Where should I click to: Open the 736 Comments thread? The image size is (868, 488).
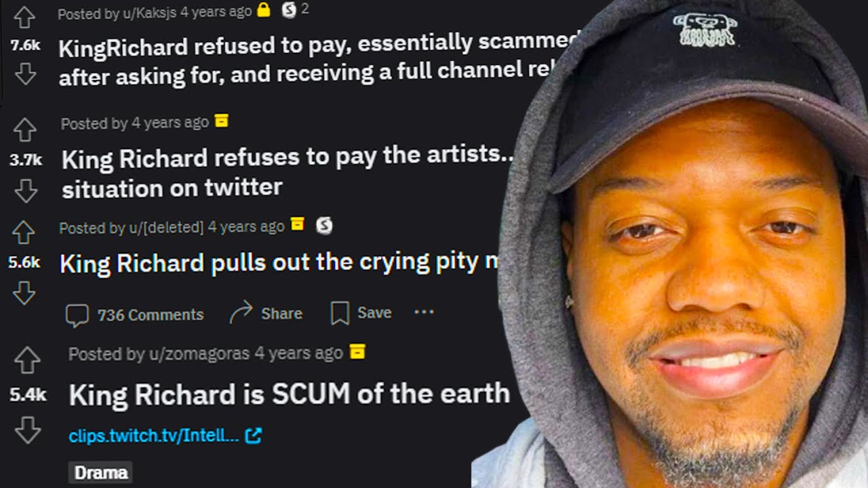tap(134, 315)
